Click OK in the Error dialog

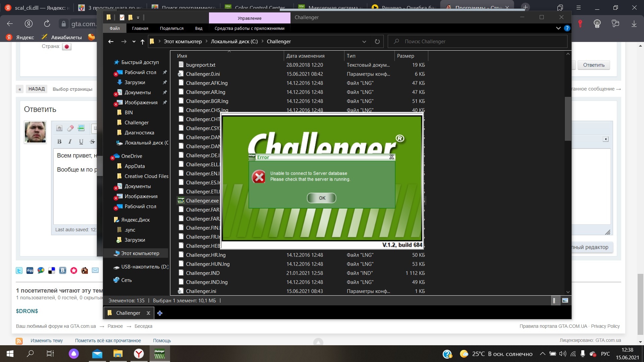pyautogui.click(x=321, y=198)
